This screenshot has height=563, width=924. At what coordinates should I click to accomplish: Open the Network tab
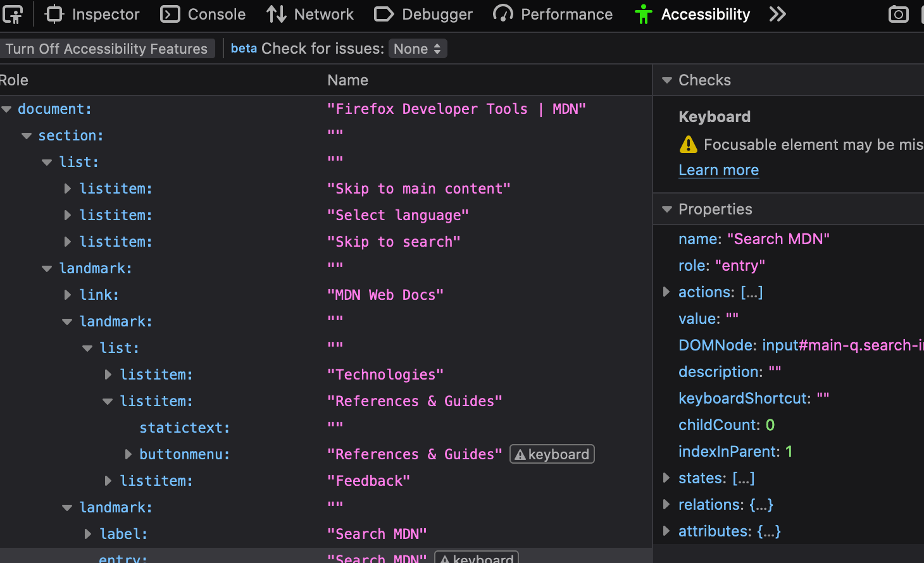tap(310, 14)
